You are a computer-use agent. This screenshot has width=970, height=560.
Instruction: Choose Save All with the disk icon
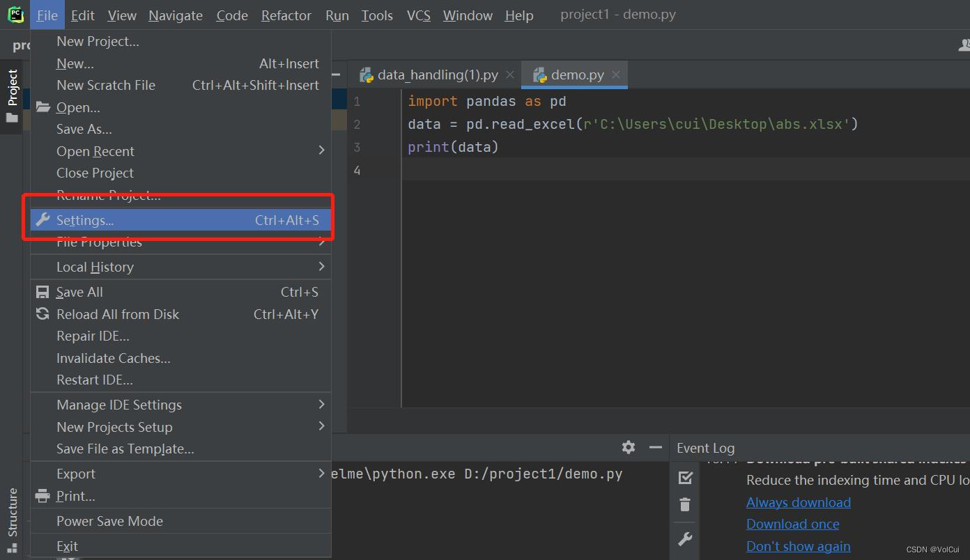(x=180, y=292)
